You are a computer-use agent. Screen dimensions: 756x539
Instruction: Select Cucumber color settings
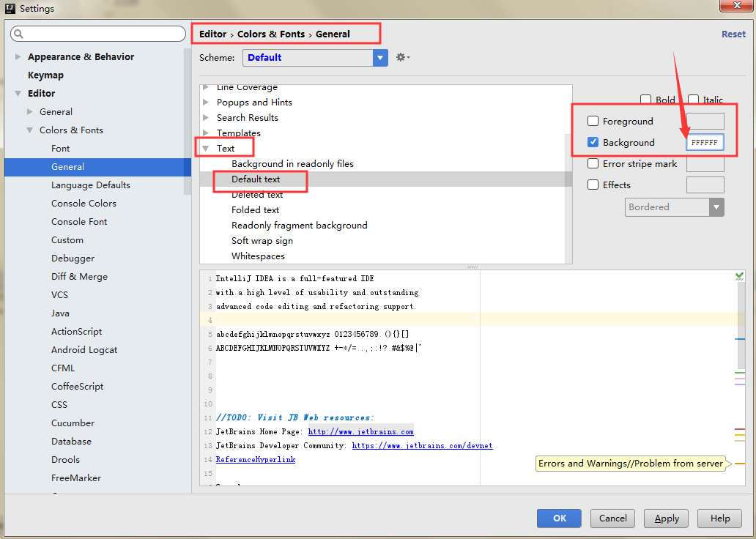coord(73,423)
